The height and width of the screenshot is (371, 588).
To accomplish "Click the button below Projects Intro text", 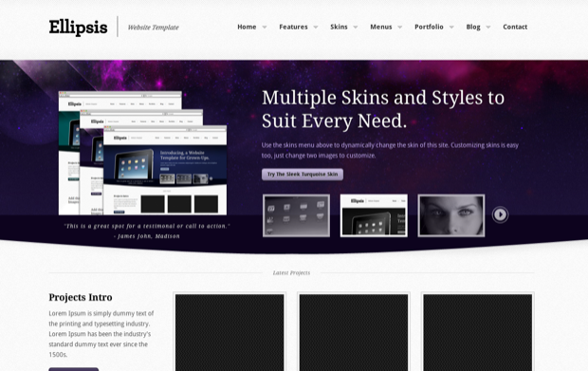I will pyautogui.click(x=74, y=369).
